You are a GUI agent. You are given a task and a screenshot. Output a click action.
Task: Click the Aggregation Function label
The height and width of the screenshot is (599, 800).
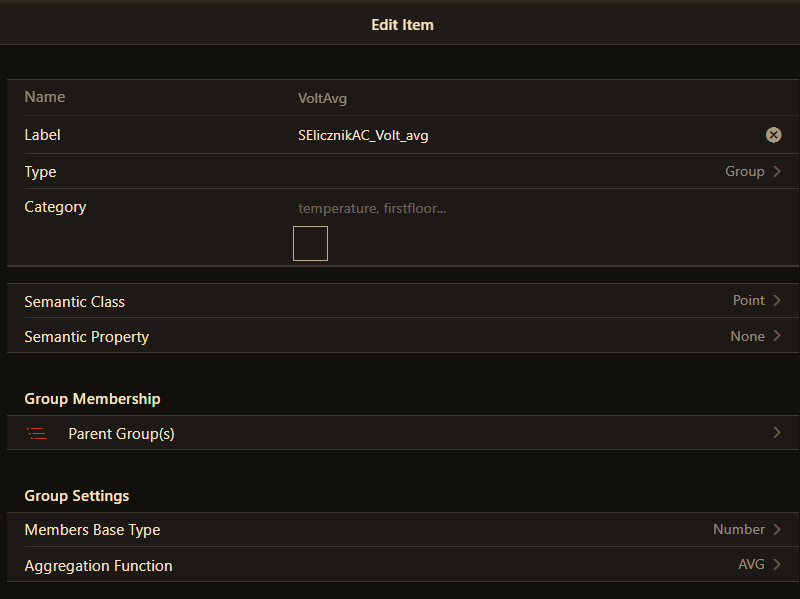click(x=98, y=566)
